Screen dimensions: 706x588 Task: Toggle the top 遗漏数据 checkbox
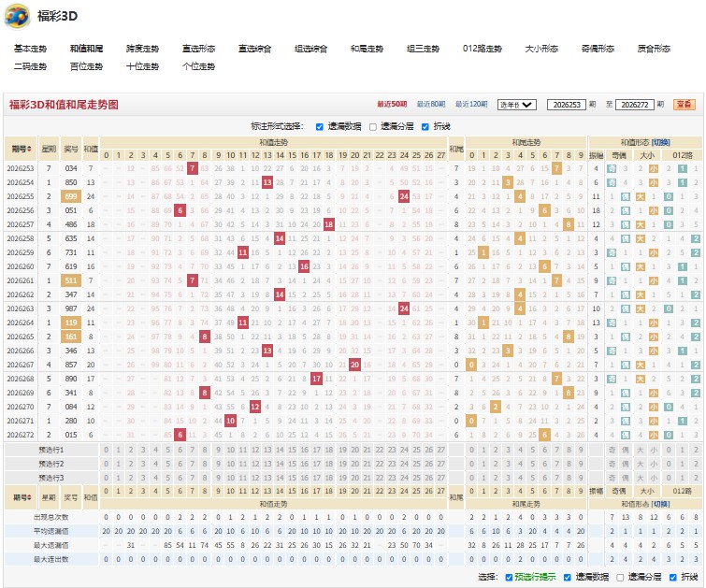[x=320, y=127]
